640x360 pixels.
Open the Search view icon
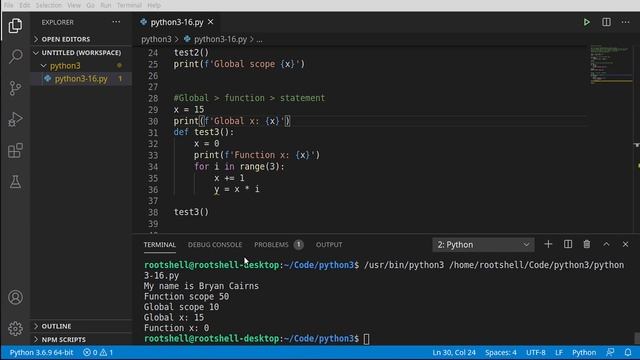15,56
